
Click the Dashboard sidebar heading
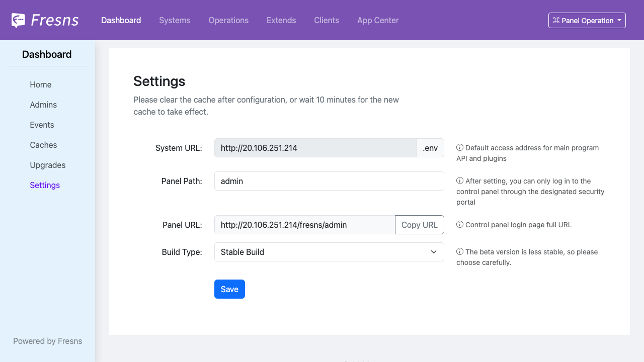(x=47, y=54)
